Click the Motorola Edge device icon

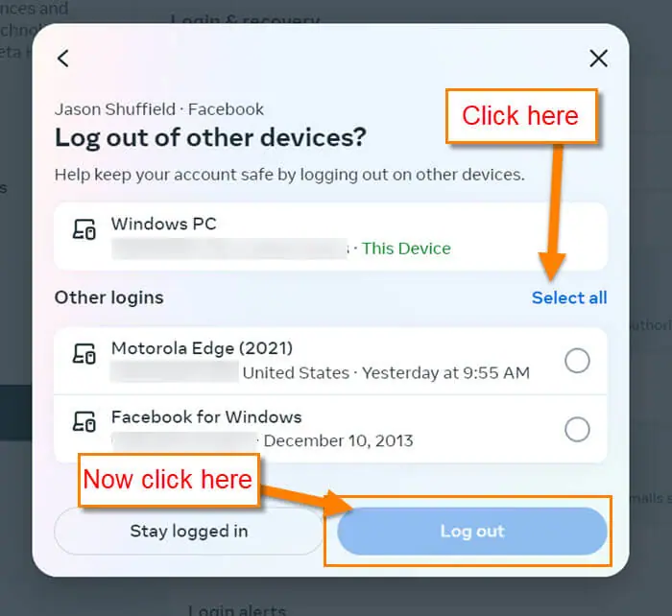tap(84, 353)
